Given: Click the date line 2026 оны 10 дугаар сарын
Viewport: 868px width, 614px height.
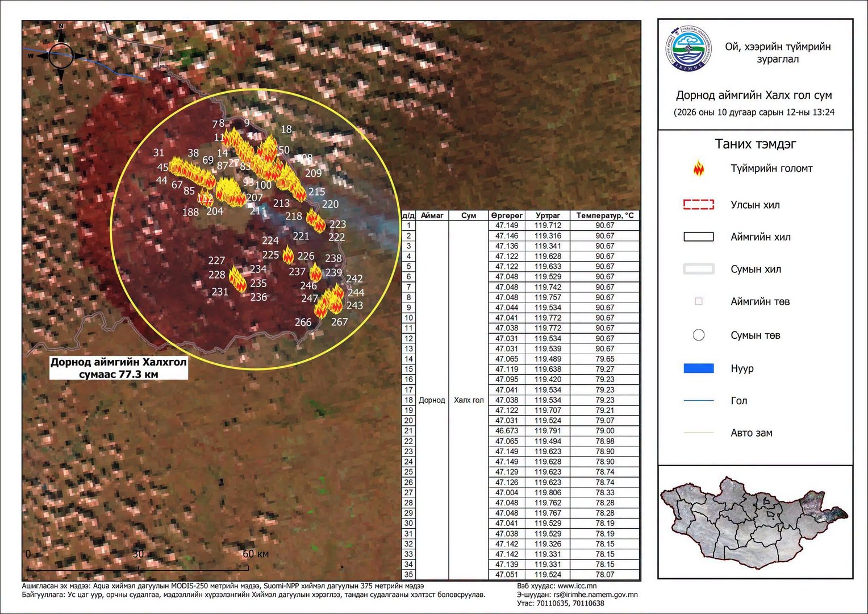Looking at the screenshot, I should pos(754,112).
